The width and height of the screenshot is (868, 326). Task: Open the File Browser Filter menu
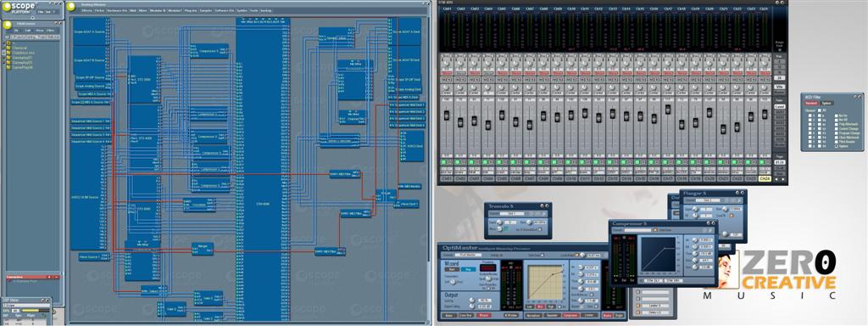[x=50, y=30]
